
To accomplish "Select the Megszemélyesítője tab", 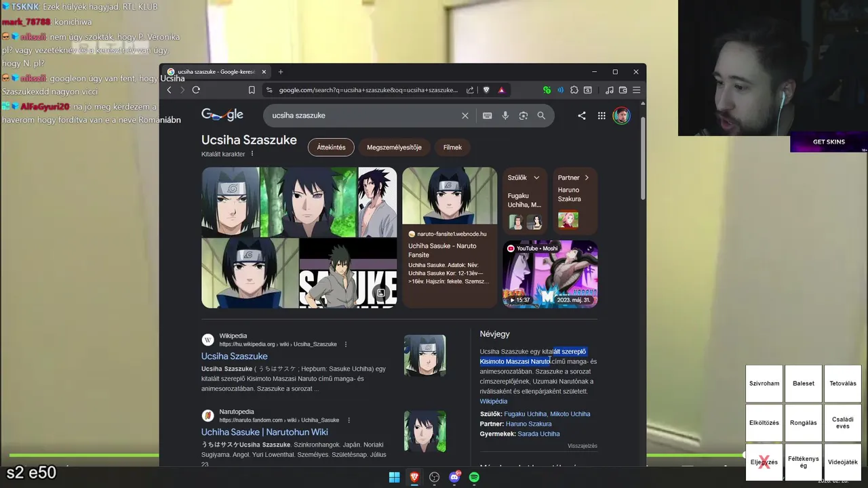I will pos(394,147).
